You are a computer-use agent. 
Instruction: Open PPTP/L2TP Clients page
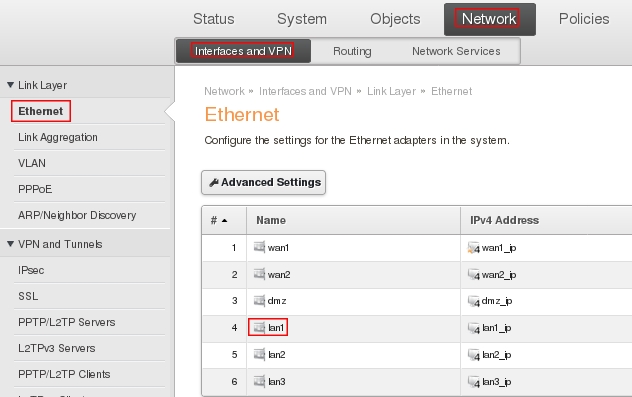(64, 374)
